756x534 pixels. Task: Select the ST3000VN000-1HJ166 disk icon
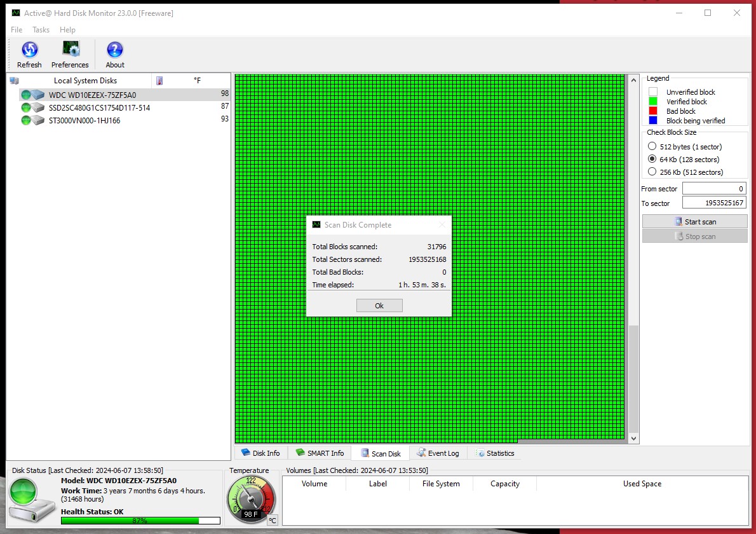tap(32, 120)
